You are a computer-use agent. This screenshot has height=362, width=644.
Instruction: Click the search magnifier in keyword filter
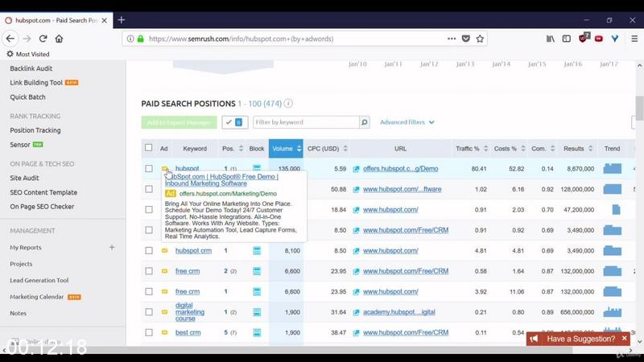pos(365,122)
